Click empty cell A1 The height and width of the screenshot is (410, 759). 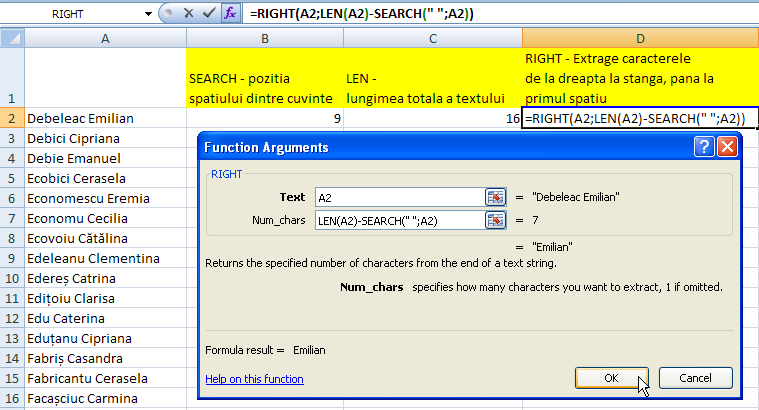tap(105, 78)
